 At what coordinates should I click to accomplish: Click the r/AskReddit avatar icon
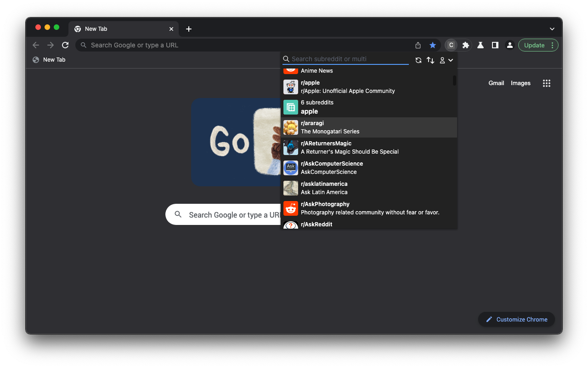pos(291,225)
